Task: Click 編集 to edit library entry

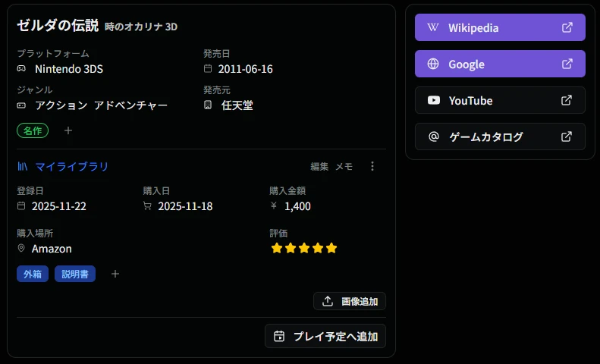Action: pyautogui.click(x=319, y=166)
